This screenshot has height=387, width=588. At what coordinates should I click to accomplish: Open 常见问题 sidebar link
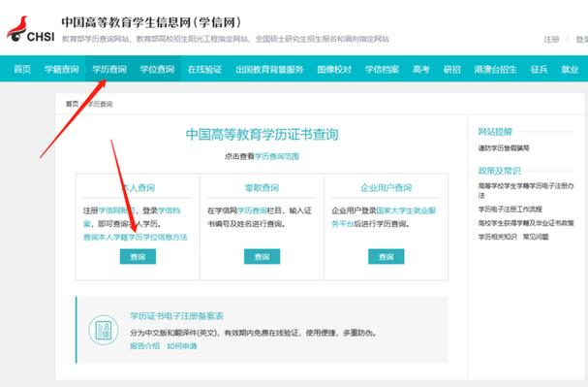[536, 237]
